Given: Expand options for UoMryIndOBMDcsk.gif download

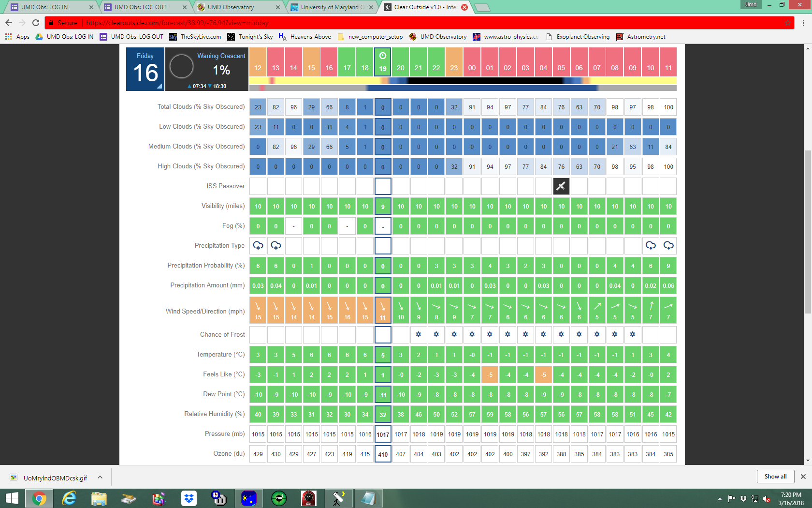Looking at the screenshot, I should pos(100,477).
